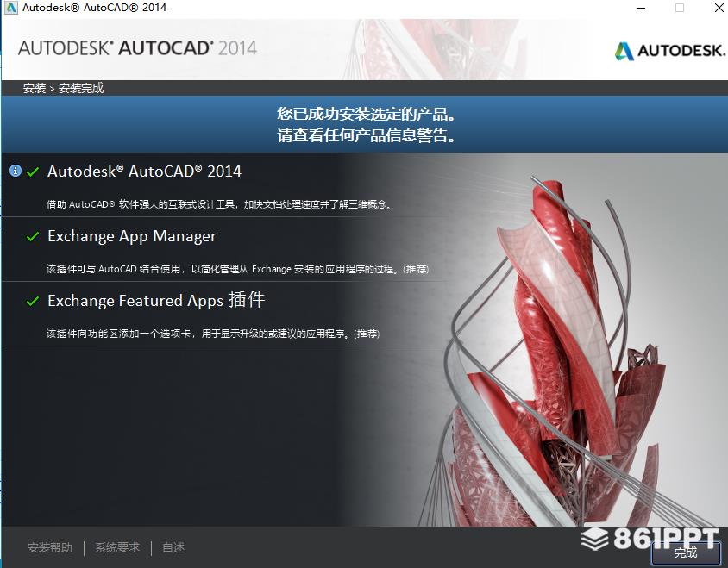Click the Autodesk logo in the header
Image resolution: width=728 pixels, height=568 pixels.
[670, 51]
